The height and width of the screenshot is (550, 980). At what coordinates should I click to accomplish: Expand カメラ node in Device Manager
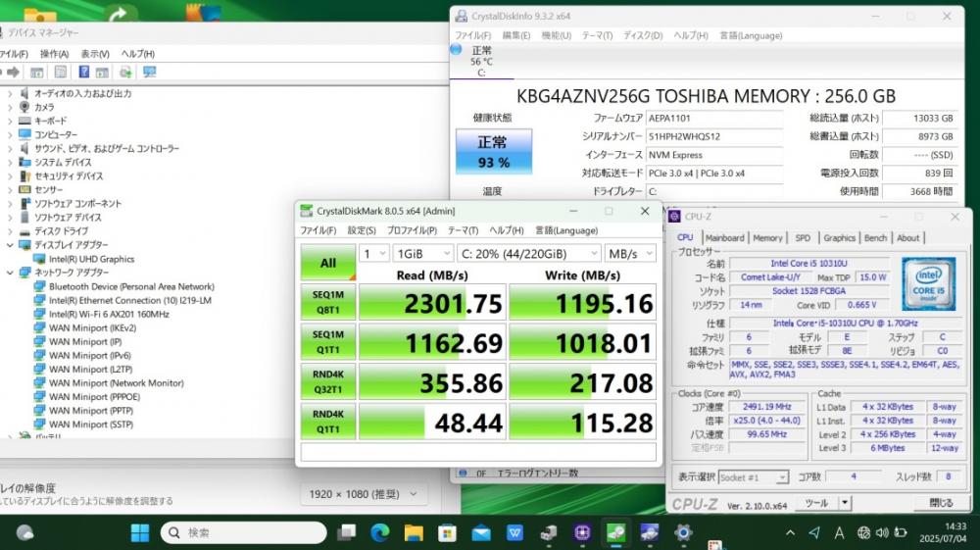click(x=10, y=108)
